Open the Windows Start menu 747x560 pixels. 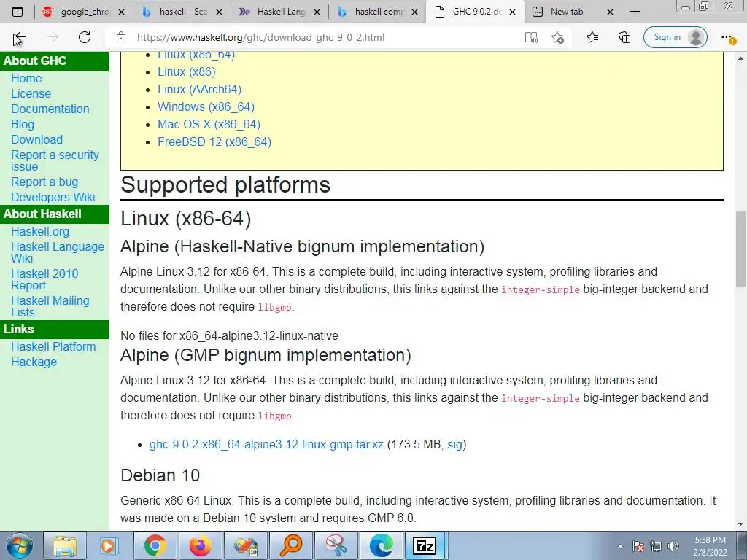pos(20,545)
